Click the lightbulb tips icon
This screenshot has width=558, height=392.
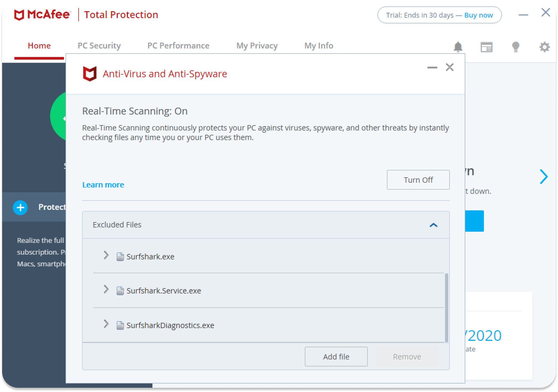pyautogui.click(x=516, y=47)
